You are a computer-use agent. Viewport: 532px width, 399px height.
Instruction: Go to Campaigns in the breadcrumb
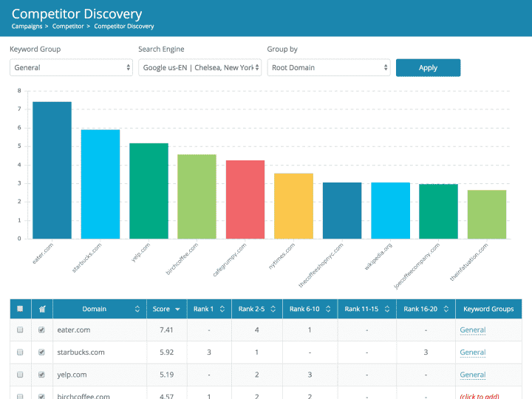27,27
